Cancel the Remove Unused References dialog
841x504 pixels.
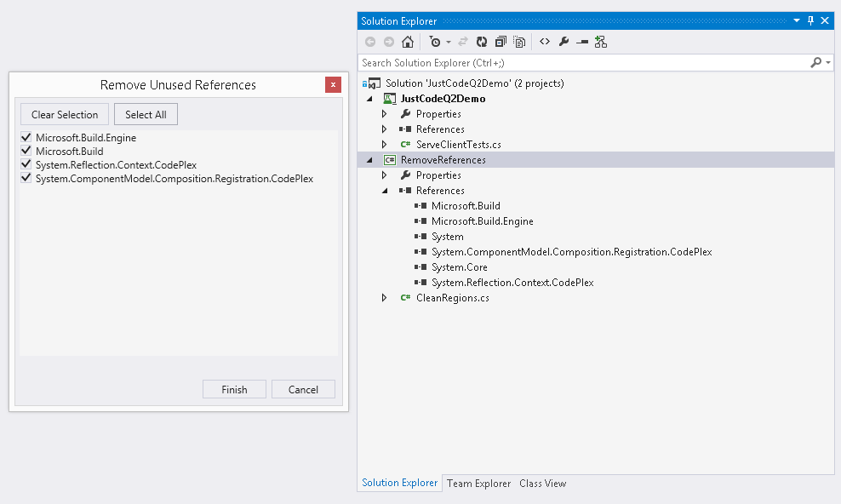303,389
